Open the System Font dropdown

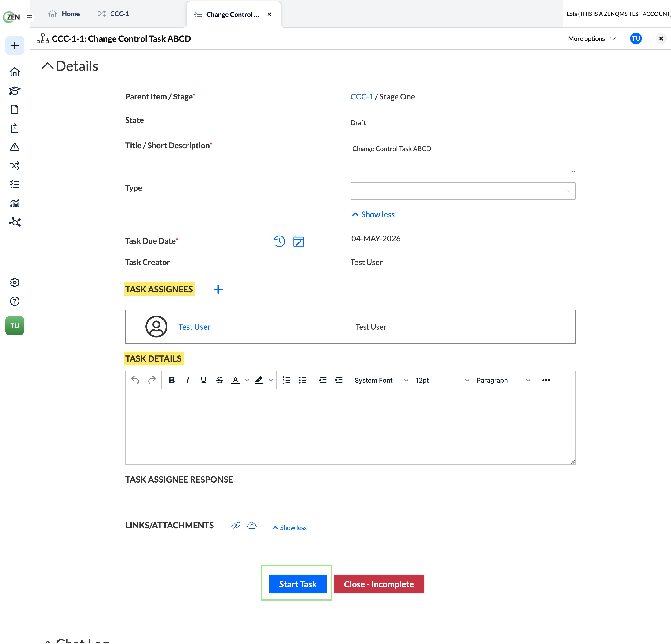point(381,380)
